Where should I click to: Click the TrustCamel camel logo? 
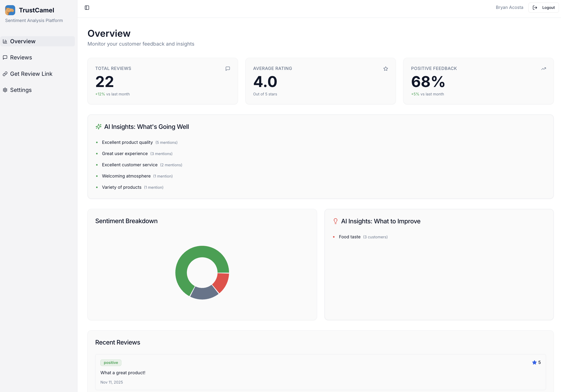tap(10, 10)
